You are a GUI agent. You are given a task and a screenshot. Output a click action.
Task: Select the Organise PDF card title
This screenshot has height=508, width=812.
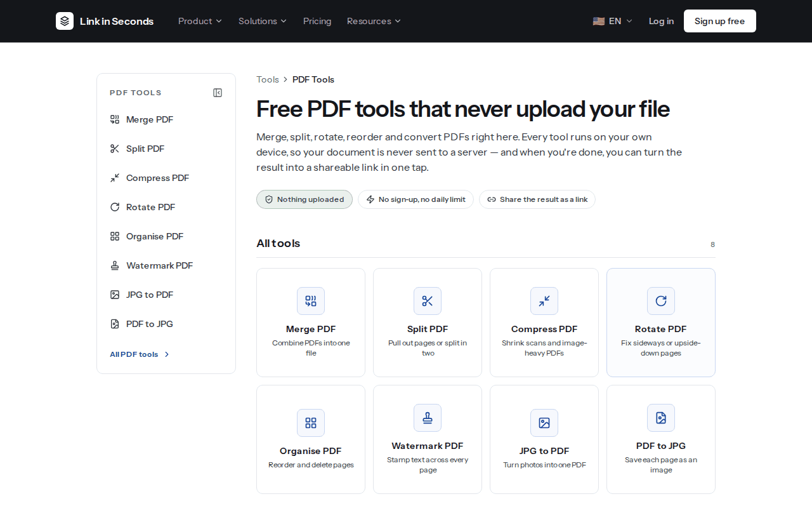[x=311, y=451]
